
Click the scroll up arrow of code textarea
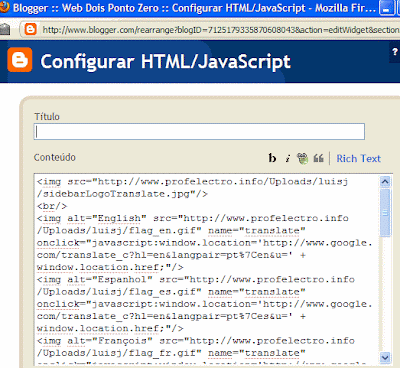coord(385,181)
